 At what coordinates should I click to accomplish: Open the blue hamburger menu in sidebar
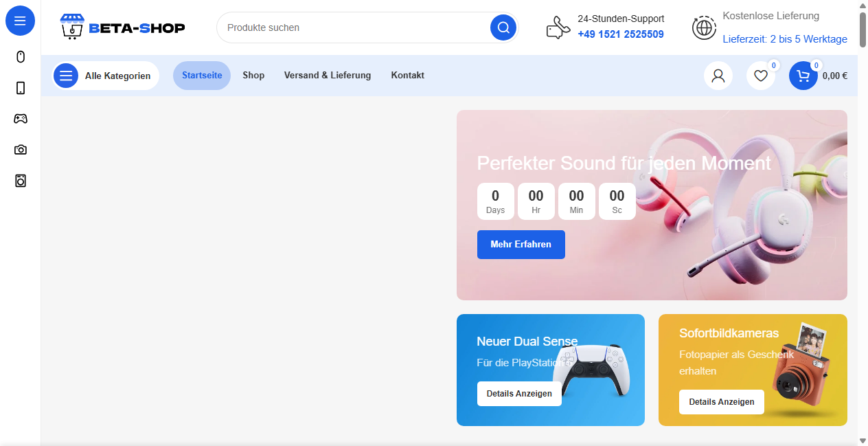coord(21,21)
